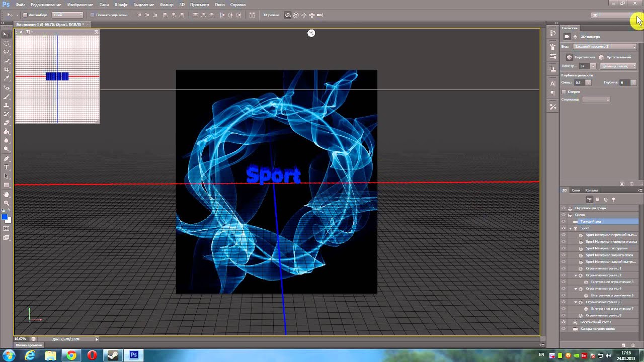Click the 3D pan mode icon
The image size is (644, 362).
(x=304, y=15)
